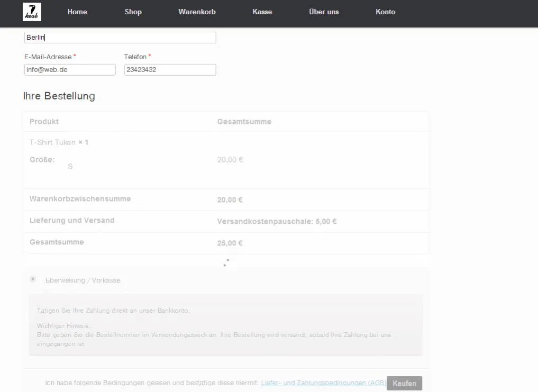
Task: Open the Warenkorb page
Action: [197, 12]
